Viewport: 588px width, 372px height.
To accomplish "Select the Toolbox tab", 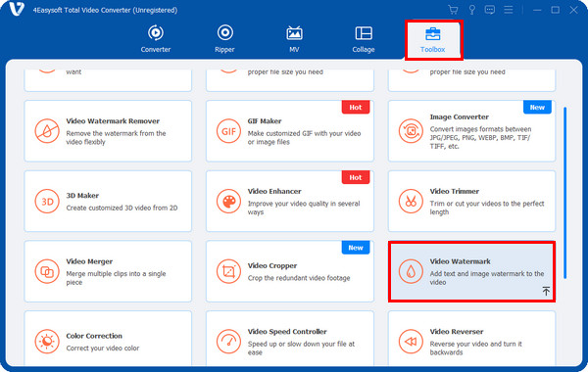I will coord(433,39).
